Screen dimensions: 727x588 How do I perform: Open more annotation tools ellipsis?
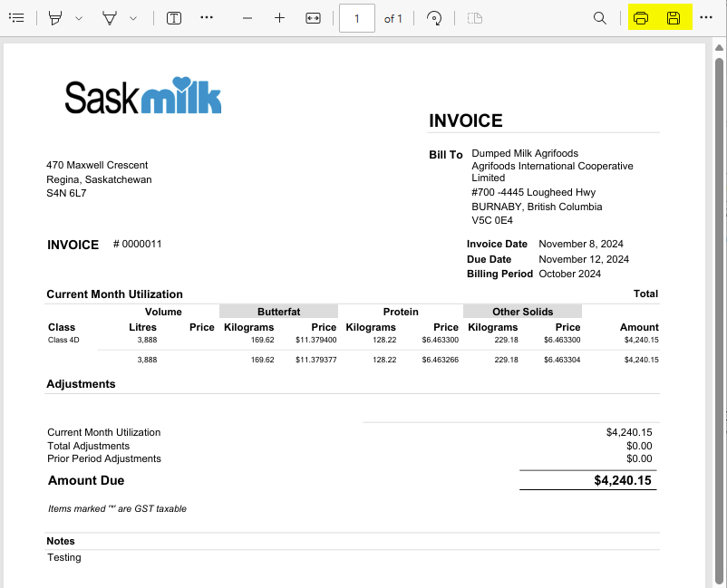[x=207, y=18]
